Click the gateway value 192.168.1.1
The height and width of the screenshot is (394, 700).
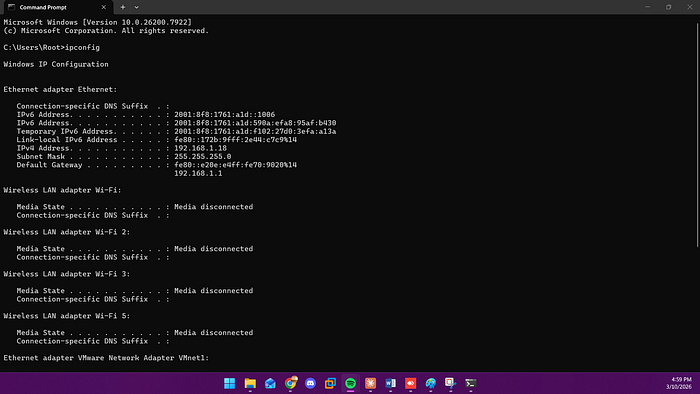(x=198, y=173)
